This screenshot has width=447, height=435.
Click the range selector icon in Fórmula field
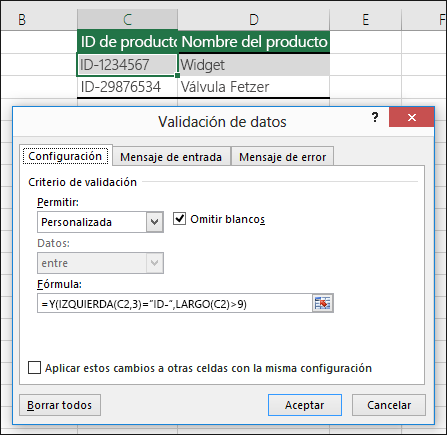[322, 303]
